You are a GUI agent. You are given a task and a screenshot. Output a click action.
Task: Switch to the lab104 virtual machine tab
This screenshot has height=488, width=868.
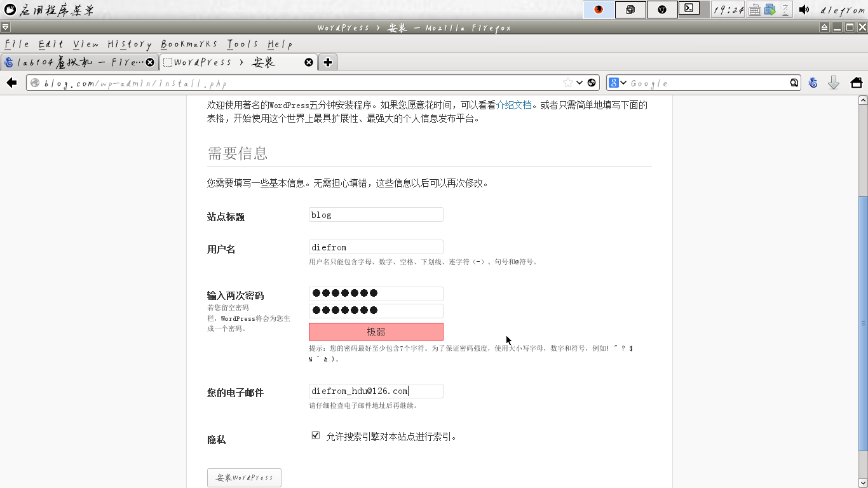[79, 62]
